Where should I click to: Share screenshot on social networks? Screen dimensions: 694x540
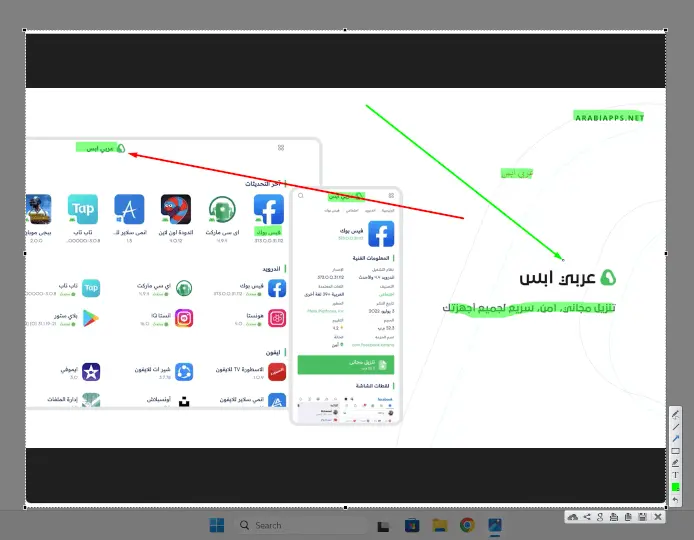(x=586, y=517)
